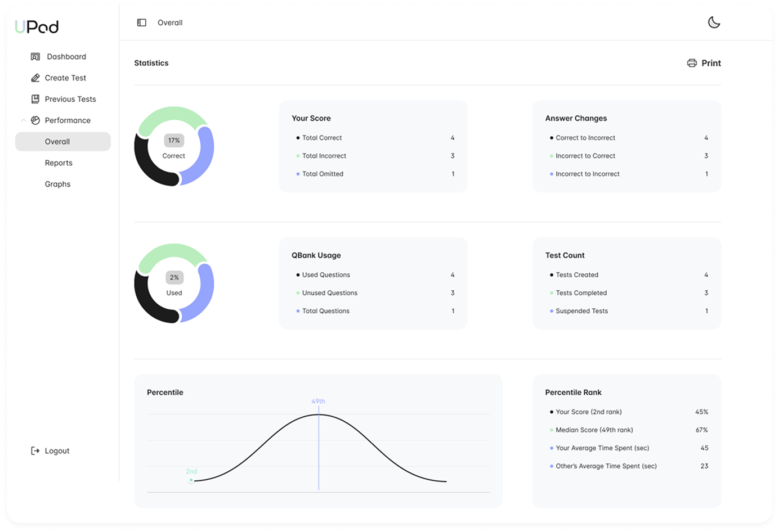Click the 17% Correct donut center
This screenshot has height=532, width=779.
coord(174,146)
